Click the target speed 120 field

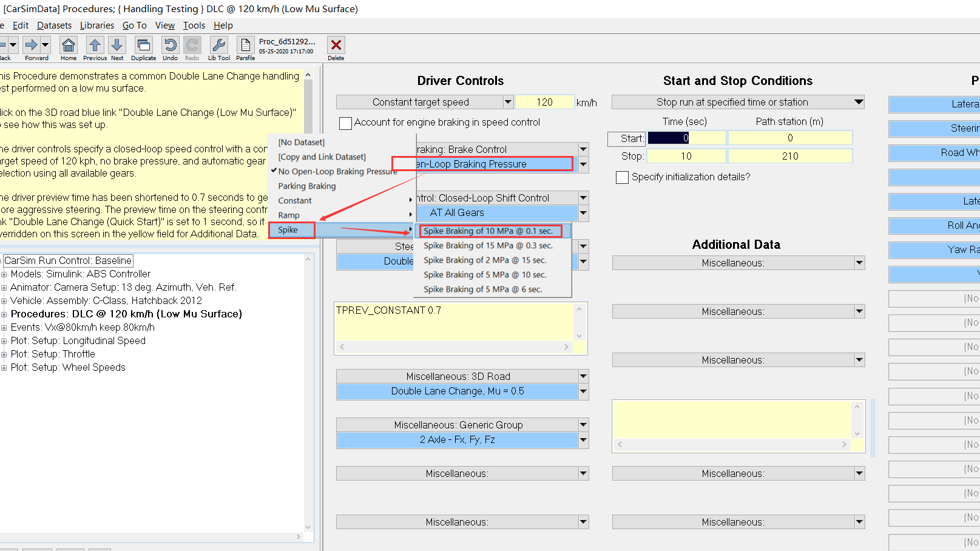click(545, 102)
